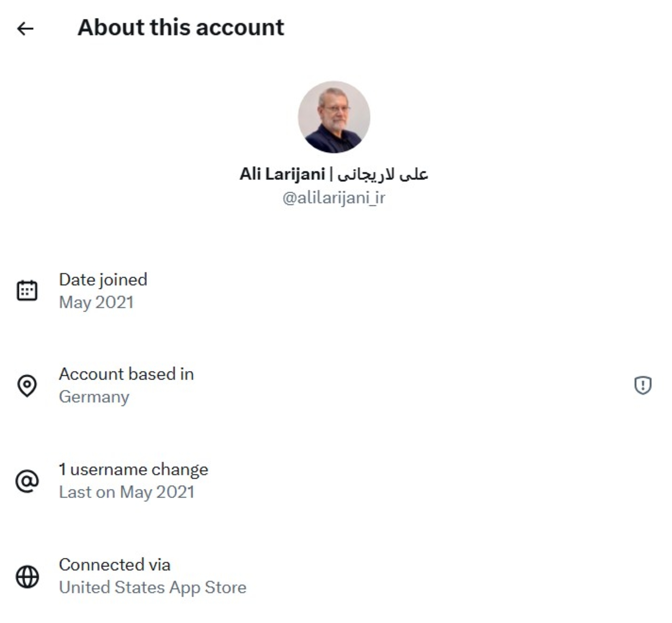Select the Connected via label
The image size is (672, 623).
coord(115,565)
